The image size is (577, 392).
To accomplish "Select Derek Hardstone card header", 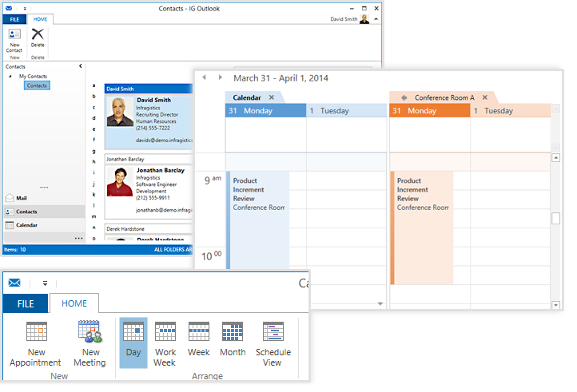I will 149,228.
